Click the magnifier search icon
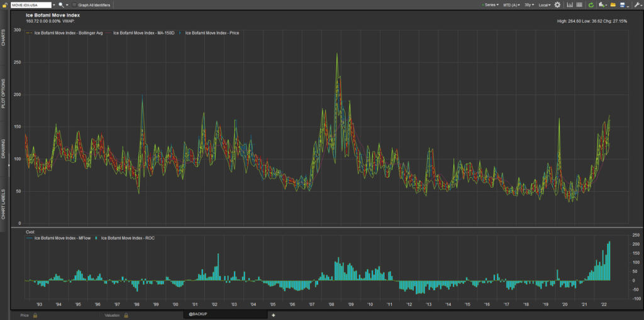Viewport: 644px width, 320px height. click(x=61, y=5)
